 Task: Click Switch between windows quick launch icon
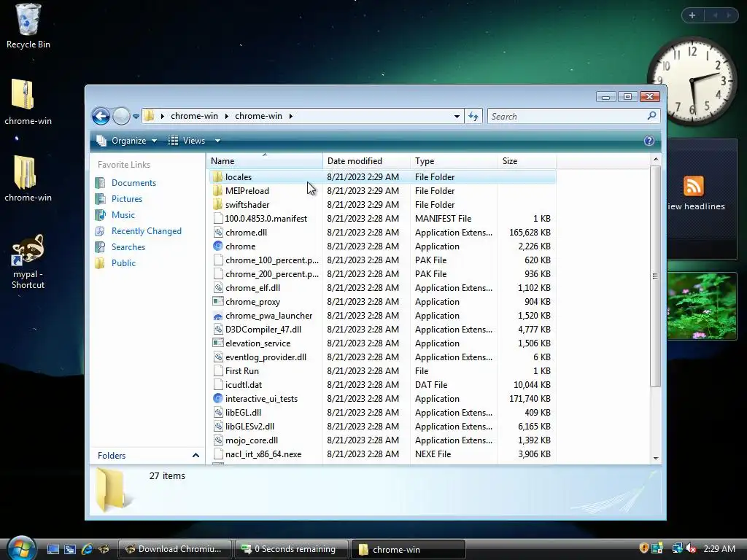point(70,549)
